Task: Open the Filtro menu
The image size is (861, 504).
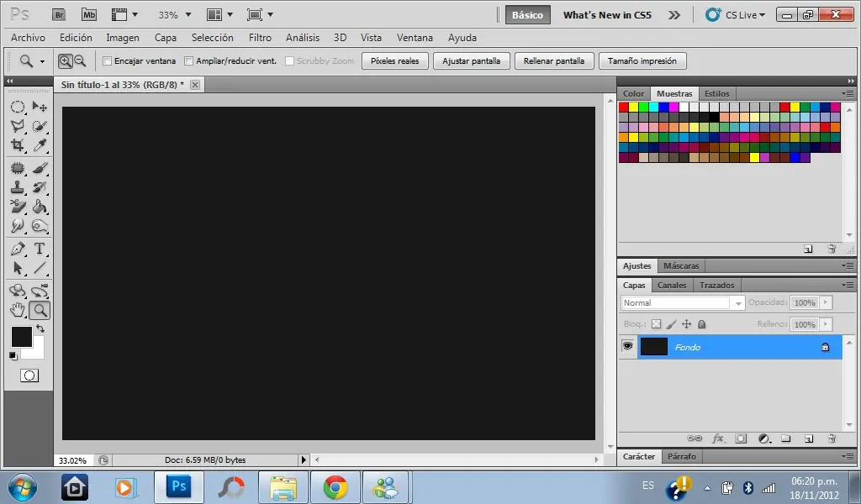Action: pos(260,38)
